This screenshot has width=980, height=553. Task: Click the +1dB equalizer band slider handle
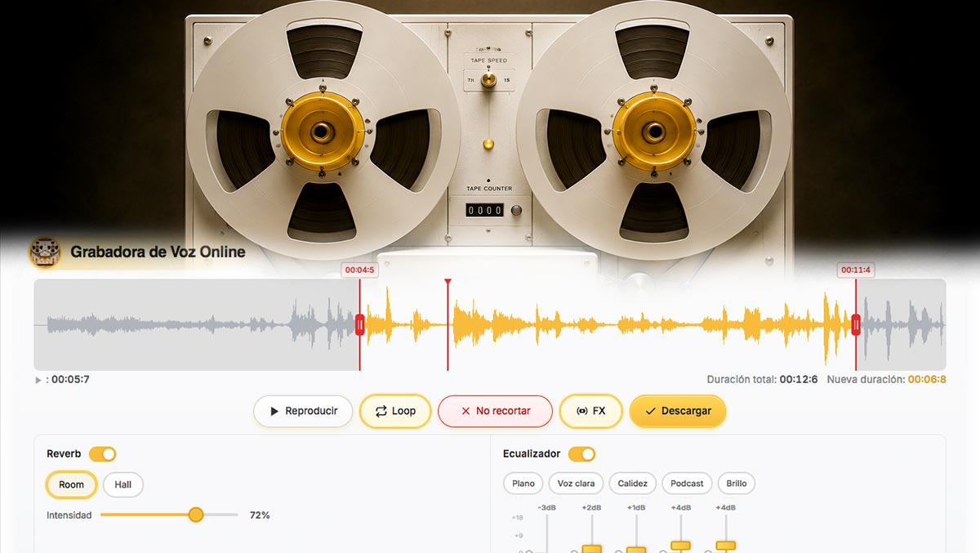(635, 551)
